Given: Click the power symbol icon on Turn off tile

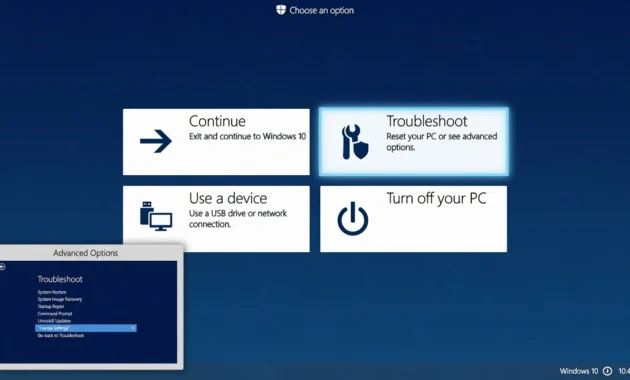Looking at the screenshot, I should [x=353, y=219].
